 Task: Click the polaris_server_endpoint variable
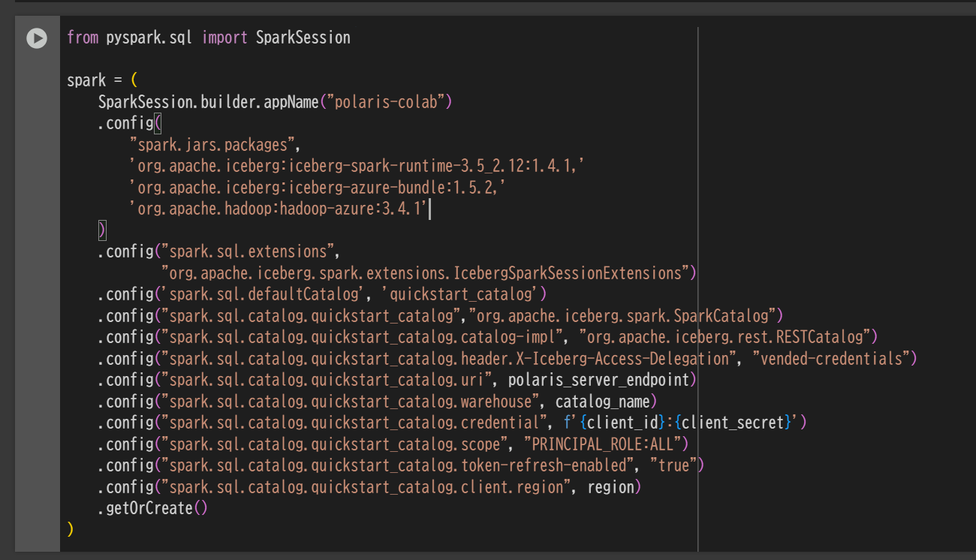coord(598,380)
